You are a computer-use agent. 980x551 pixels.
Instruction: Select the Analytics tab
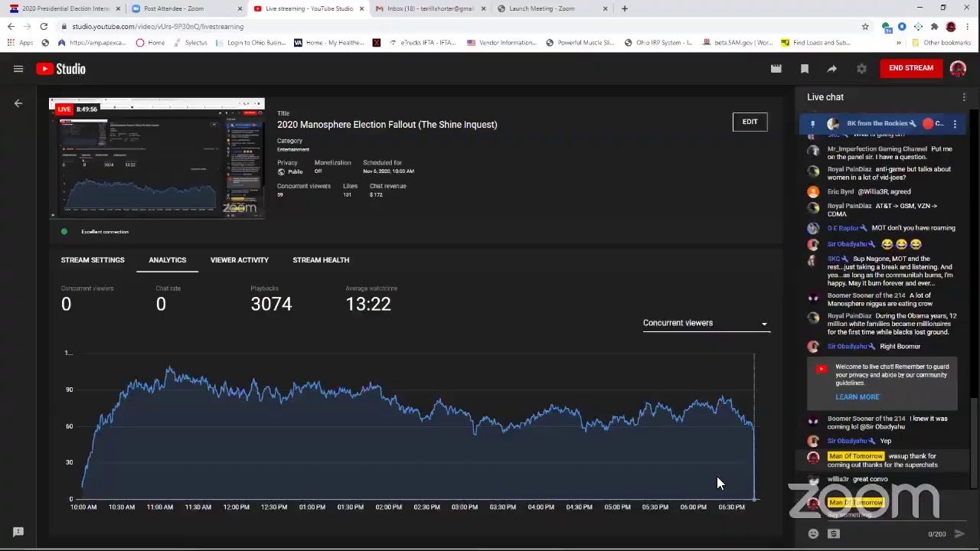[167, 260]
